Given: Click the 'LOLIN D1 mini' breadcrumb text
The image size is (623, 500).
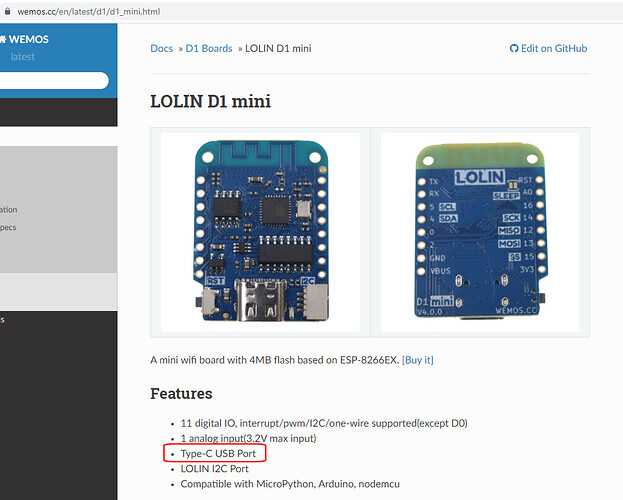Looking at the screenshot, I should [278, 48].
